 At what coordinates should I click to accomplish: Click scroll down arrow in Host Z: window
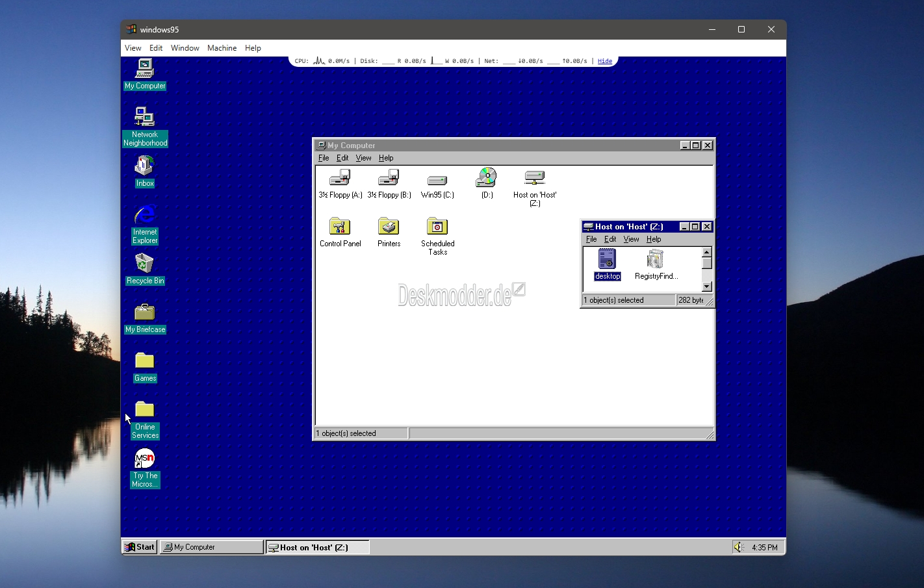[x=707, y=287]
